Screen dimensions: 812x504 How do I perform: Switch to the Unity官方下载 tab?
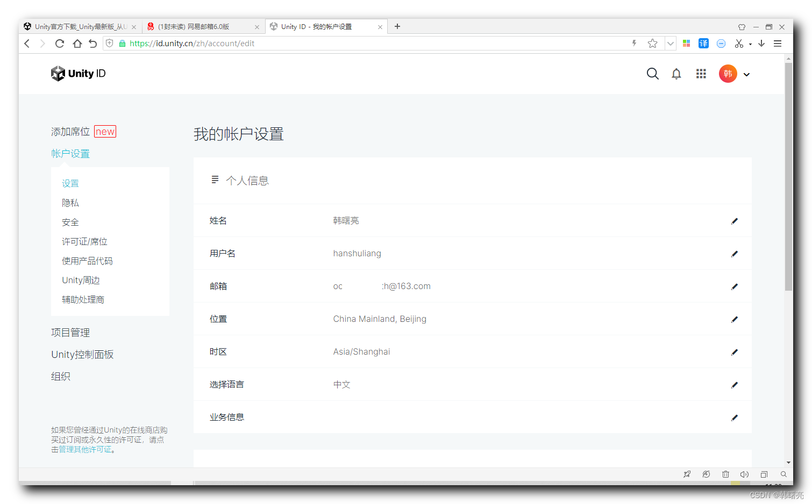[81, 27]
